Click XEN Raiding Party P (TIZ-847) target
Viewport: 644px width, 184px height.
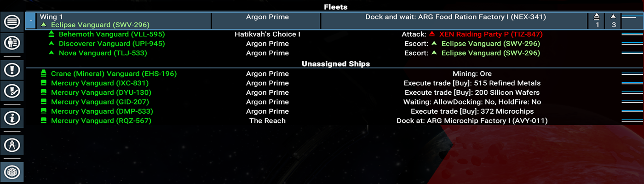(491, 34)
